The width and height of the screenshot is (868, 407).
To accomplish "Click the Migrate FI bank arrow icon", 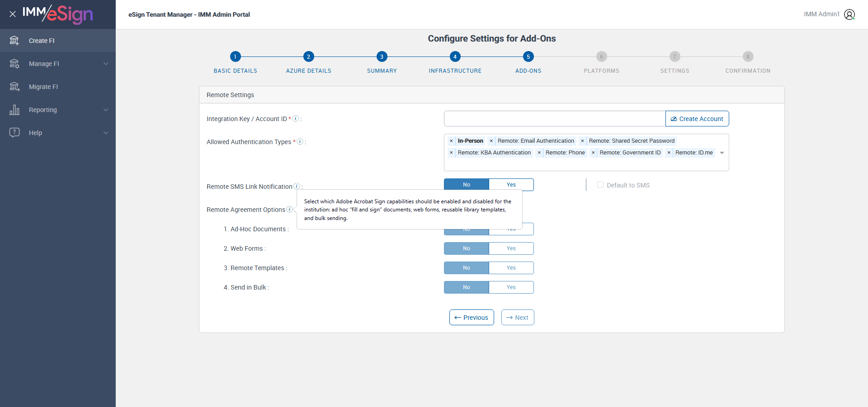I will [x=14, y=87].
